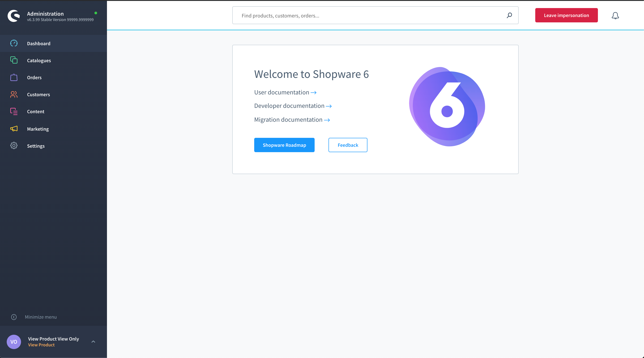Open the Orders menu item
This screenshot has width=644, height=358.
[34, 77]
